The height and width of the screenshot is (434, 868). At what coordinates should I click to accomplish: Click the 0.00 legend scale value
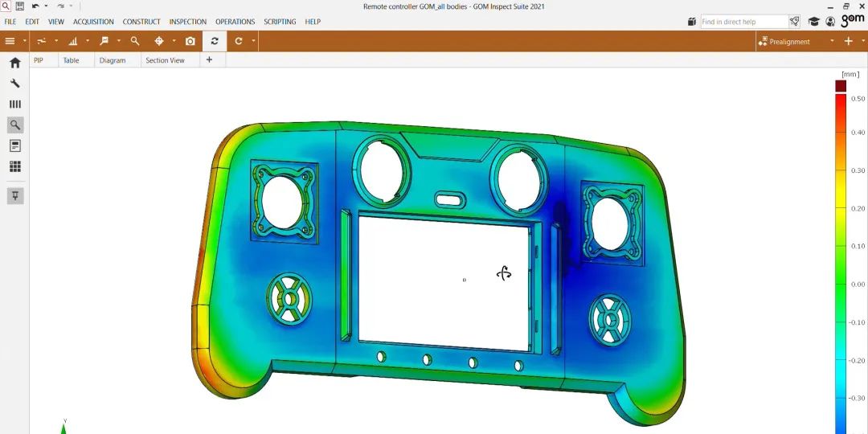858,285
